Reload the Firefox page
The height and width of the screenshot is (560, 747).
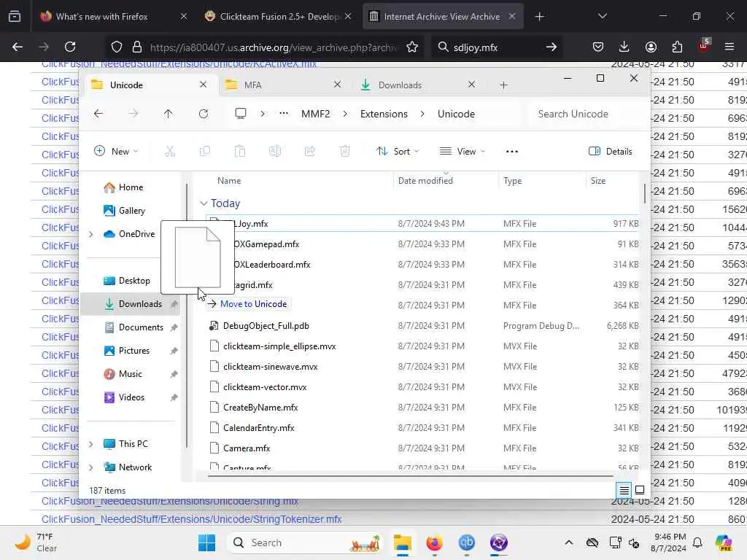click(70, 47)
